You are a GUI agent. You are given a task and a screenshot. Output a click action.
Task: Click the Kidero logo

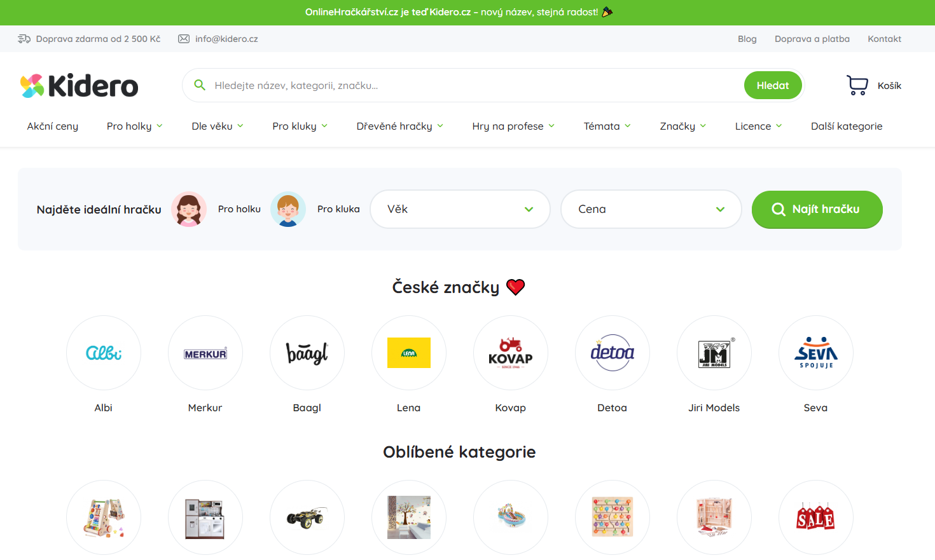pos(80,86)
